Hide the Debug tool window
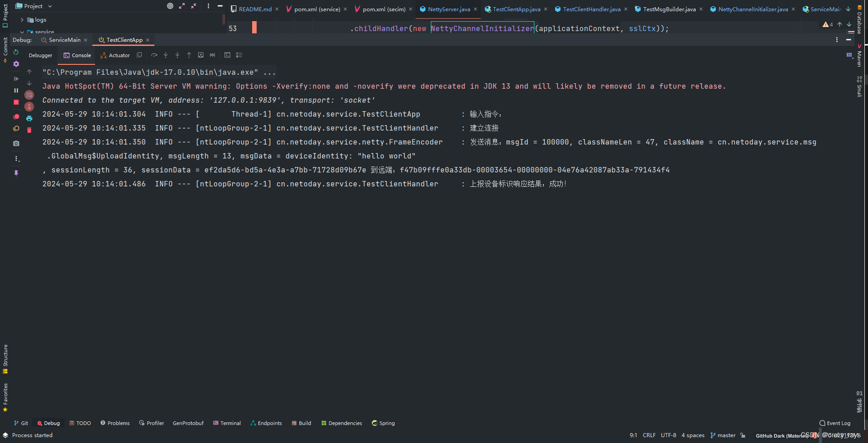The width and height of the screenshot is (868, 443). 849,40
